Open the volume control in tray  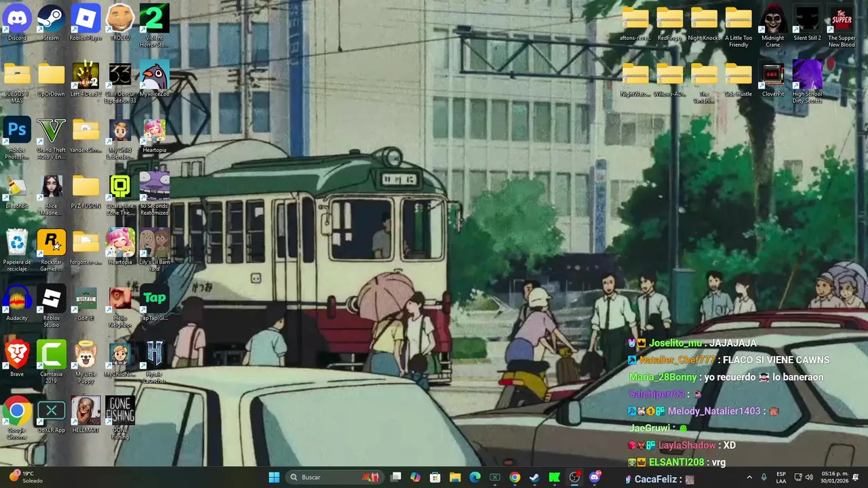(x=809, y=477)
